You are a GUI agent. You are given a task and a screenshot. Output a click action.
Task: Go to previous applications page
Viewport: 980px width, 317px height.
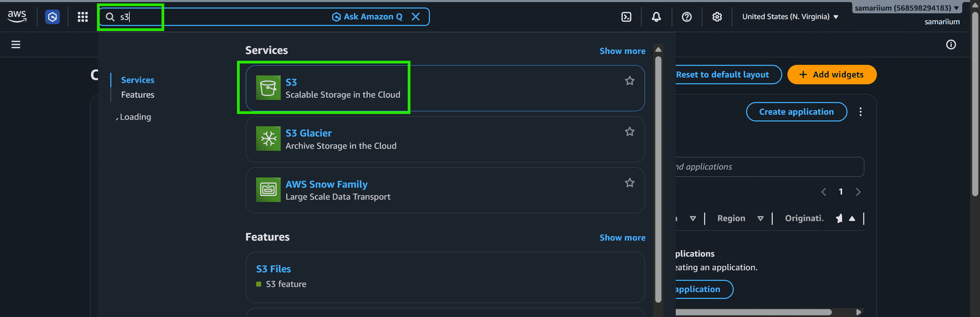click(824, 192)
